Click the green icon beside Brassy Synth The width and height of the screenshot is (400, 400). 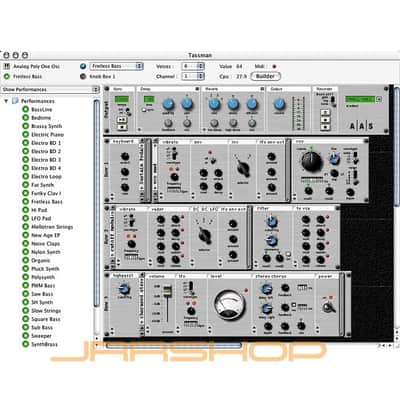tap(25, 126)
